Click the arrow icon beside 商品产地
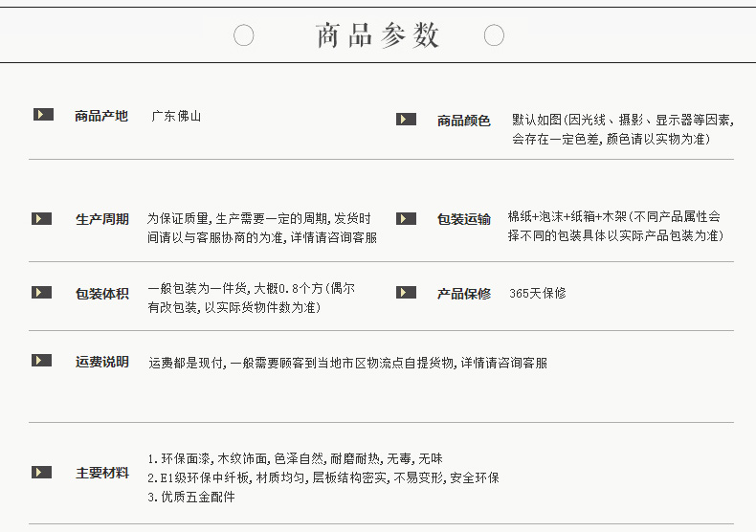 43,114
